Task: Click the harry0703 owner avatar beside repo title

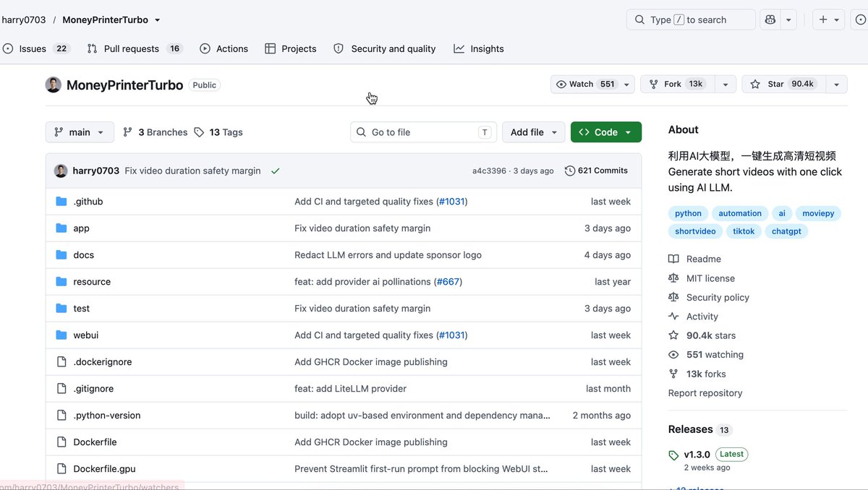Action: pyautogui.click(x=54, y=85)
